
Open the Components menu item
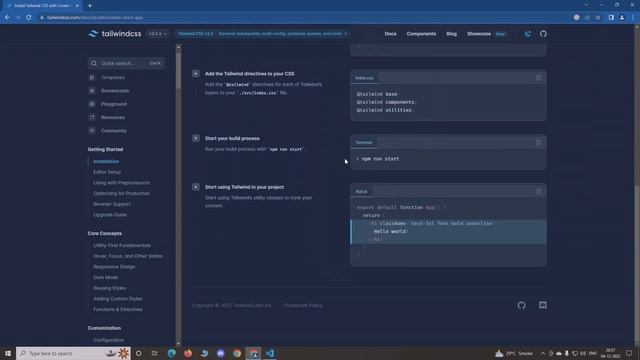pyautogui.click(x=421, y=34)
